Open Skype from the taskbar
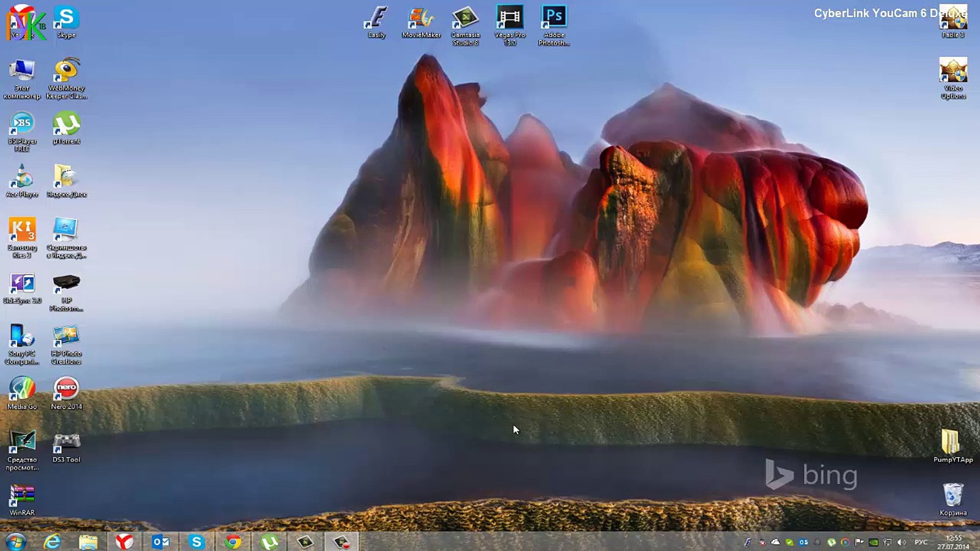This screenshot has width=980, height=551. [197, 541]
